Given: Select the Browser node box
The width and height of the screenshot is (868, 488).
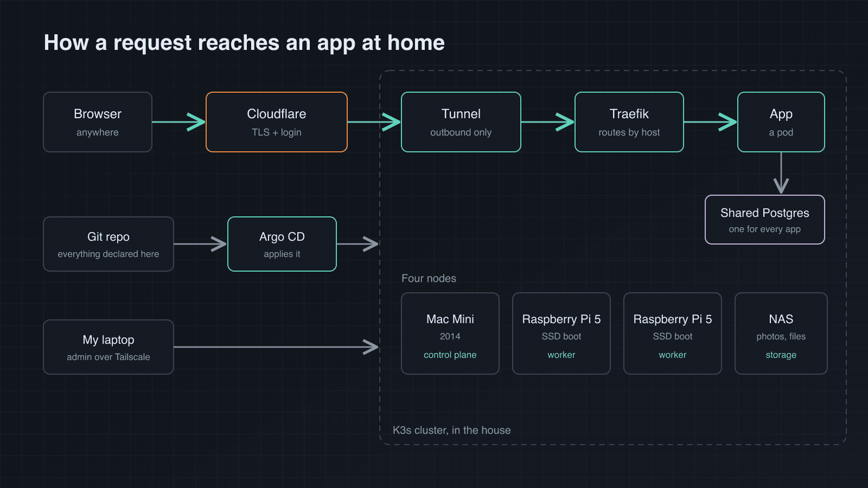Looking at the screenshot, I should coord(98,122).
